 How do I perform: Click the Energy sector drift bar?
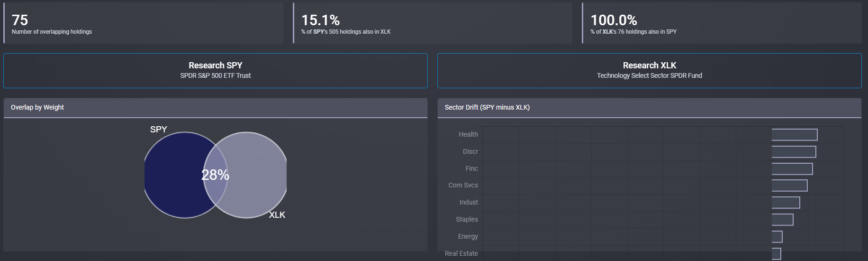coord(777,237)
